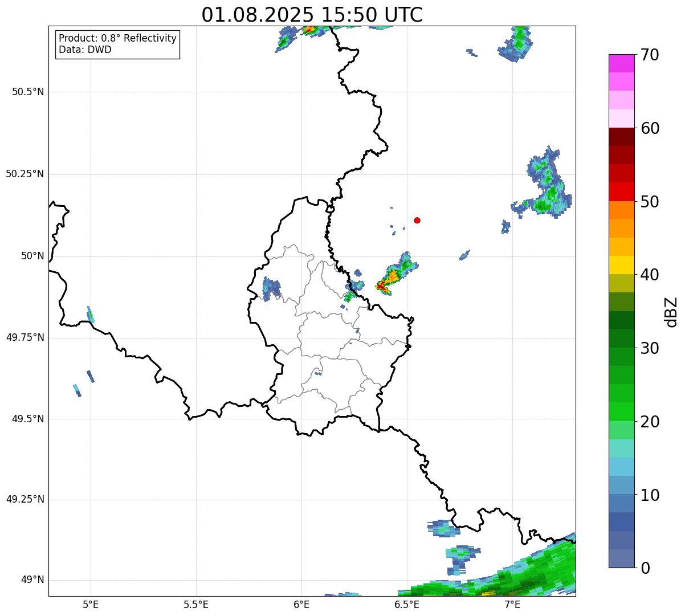The height and width of the screenshot is (616, 685).
Task: Click the small blue echo in western Luxembourg
Action: (x=271, y=288)
